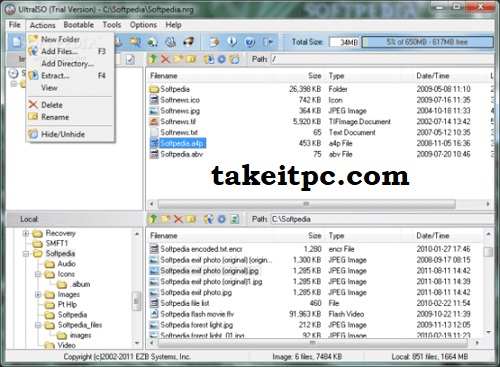Collapse the Icons folder node
The height and width of the screenshot is (367, 500).
tap(38, 274)
